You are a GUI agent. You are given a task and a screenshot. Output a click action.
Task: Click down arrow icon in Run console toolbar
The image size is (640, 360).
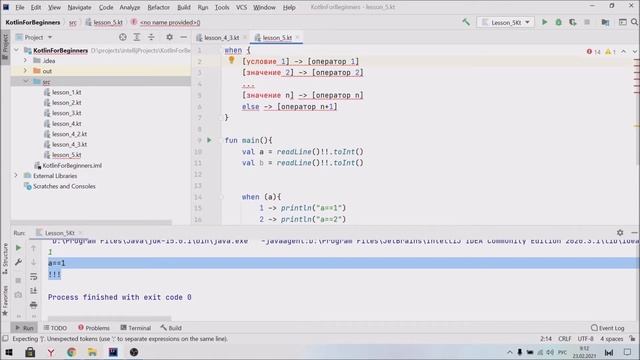coord(33,262)
